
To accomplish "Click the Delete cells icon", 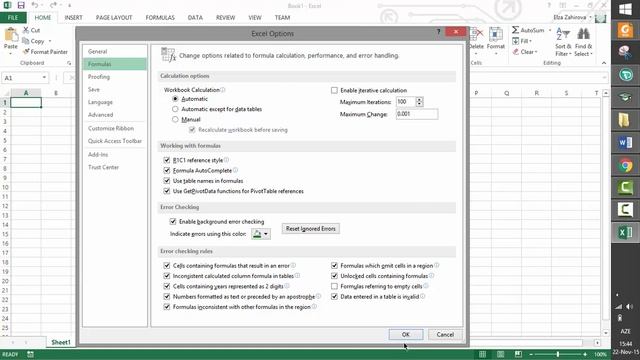I will point(476,35).
